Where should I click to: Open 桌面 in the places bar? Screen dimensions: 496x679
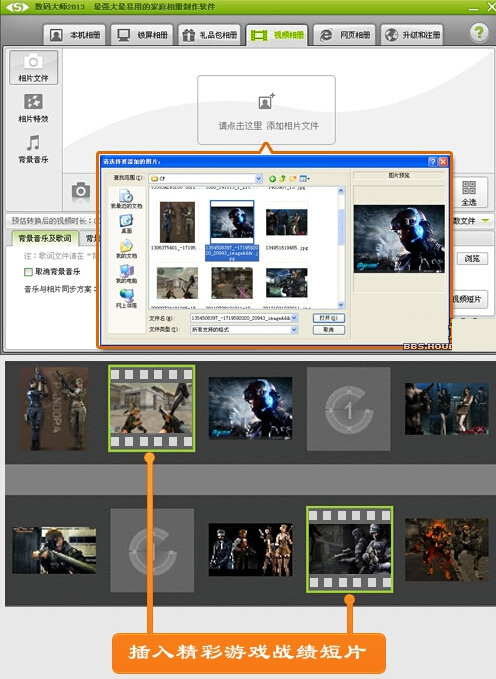point(126,224)
